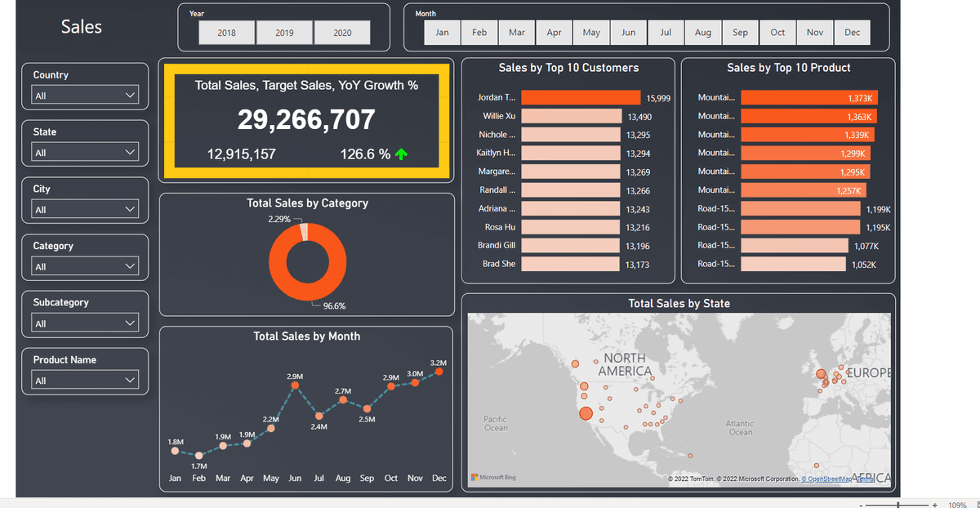This screenshot has width=980, height=508.
Task: Select Jordan T... customer bar
Action: (581, 97)
